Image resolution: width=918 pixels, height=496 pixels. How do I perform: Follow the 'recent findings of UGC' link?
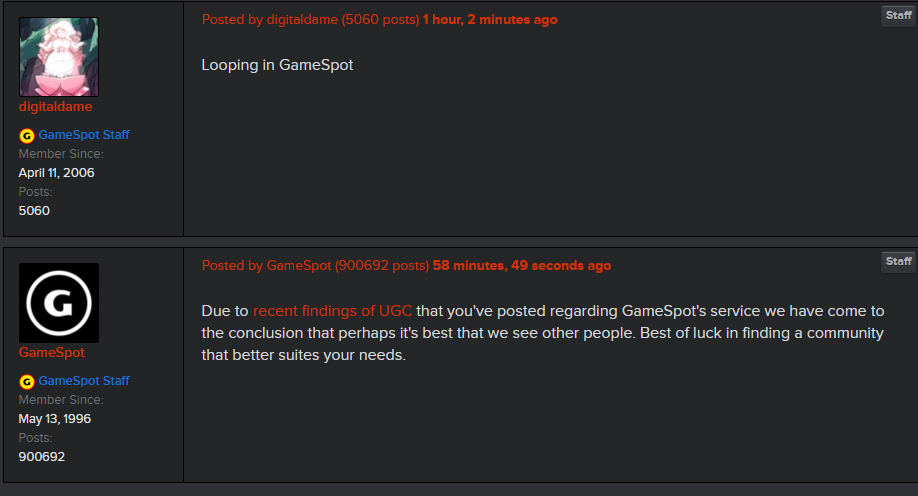[333, 311]
